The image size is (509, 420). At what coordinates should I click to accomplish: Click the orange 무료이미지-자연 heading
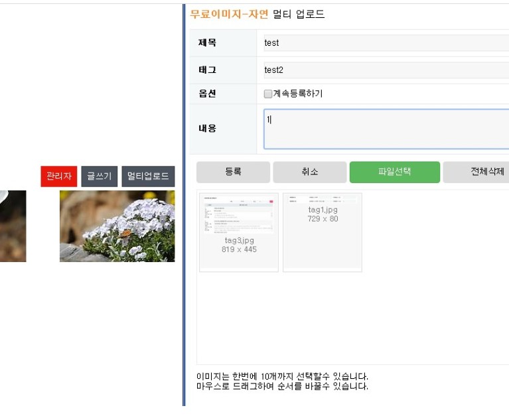[x=229, y=15]
